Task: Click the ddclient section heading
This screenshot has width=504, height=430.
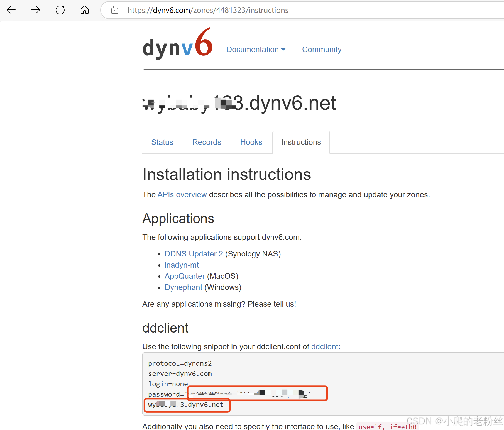Action: click(x=165, y=328)
